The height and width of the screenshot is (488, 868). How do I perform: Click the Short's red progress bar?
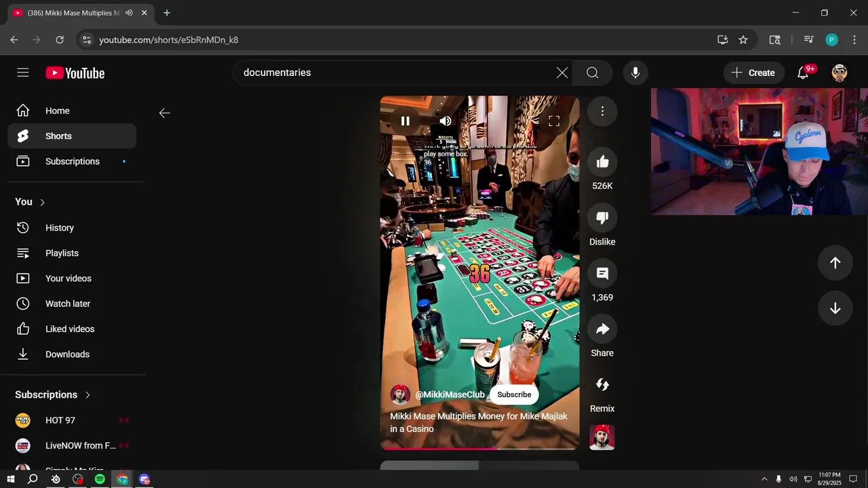pyautogui.click(x=480, y=448)
